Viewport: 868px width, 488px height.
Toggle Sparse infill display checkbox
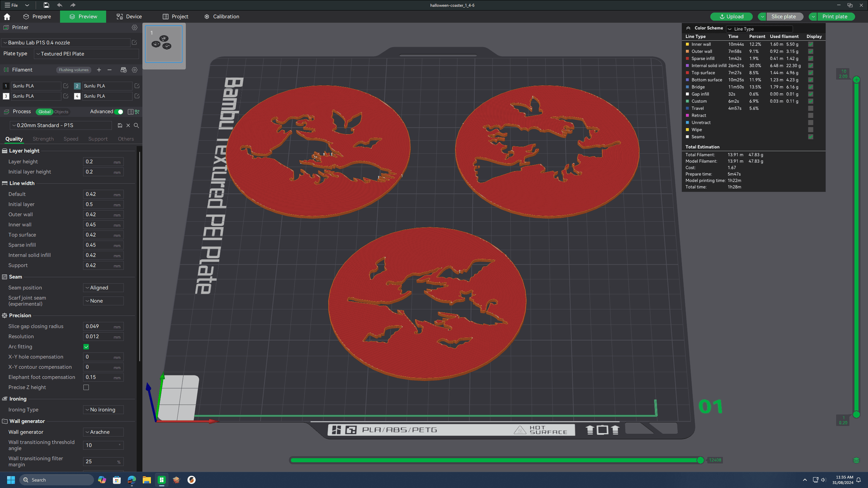[811, 59]
